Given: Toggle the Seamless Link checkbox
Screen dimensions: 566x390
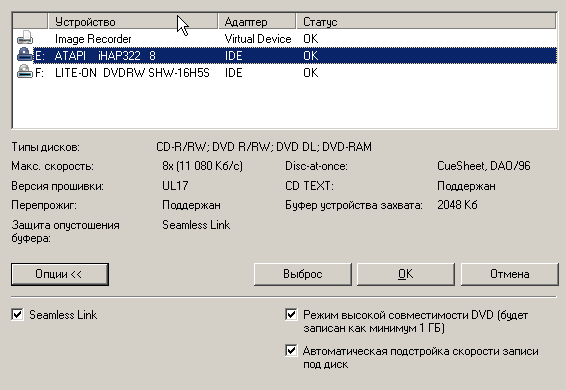Looking at the screenshot, I should [17, 315].
